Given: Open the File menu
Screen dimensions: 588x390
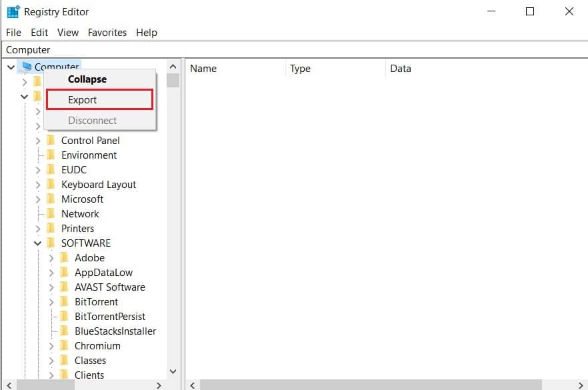Looking at the screenshot, I should point(13,32).
